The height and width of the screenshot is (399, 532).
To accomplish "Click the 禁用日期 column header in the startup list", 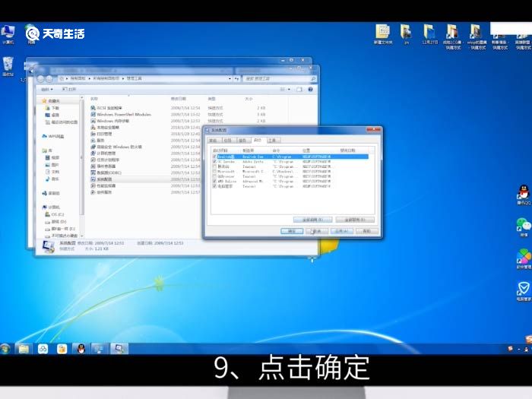I will pyautogui.click(x=348, y=150).
